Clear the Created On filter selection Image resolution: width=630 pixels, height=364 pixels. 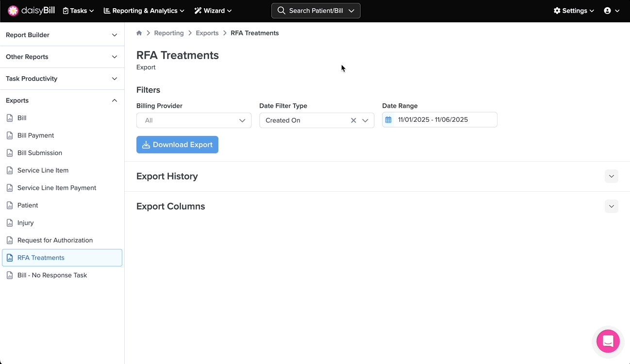coord(353,120)
